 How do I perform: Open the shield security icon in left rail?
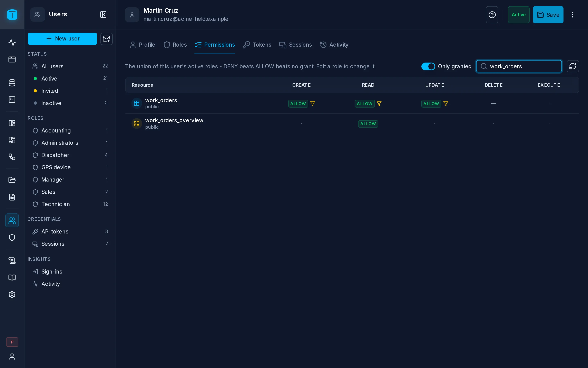(x=12, y=237)
